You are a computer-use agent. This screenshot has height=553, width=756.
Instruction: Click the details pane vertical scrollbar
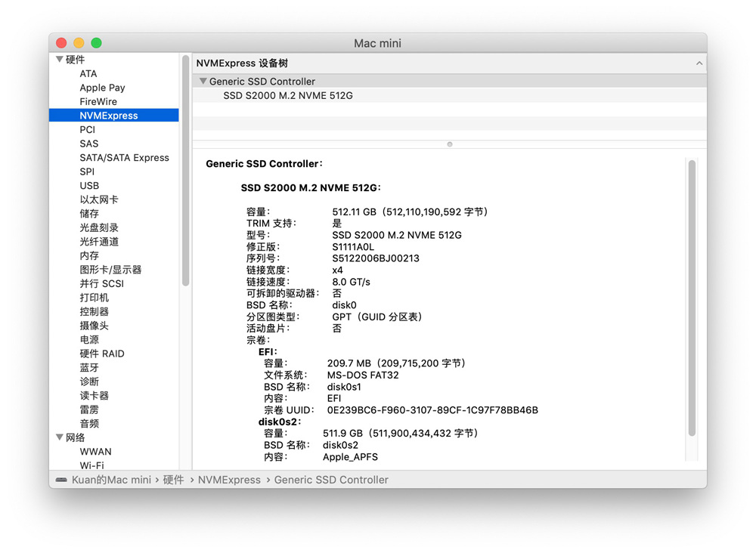(x=692, y=298)
